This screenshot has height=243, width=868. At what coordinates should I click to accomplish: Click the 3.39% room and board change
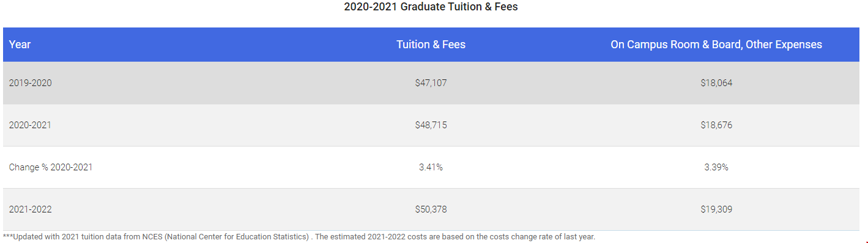[716, 167]
